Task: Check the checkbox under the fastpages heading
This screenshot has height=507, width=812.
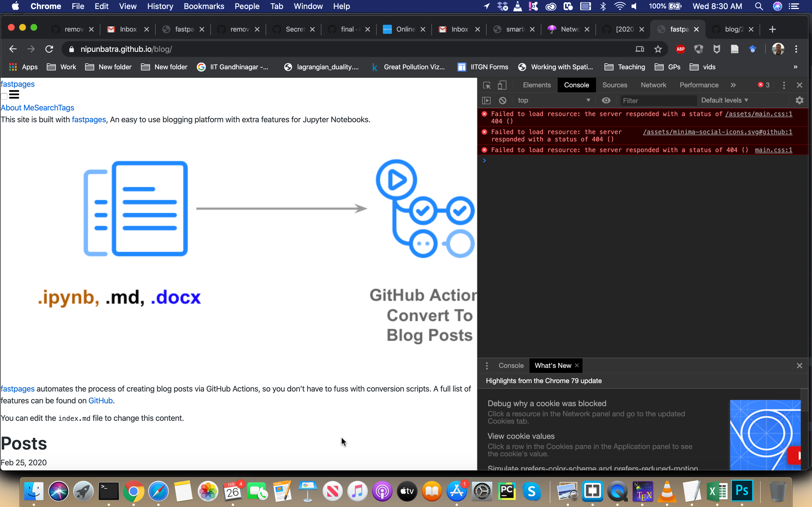Action: [4, 96]
